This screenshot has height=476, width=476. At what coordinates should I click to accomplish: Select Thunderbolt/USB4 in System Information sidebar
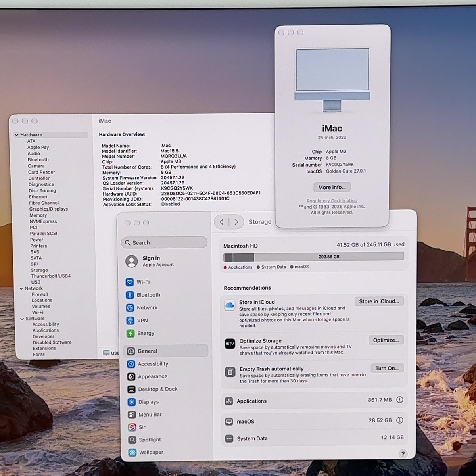click(x=51, y=276)
